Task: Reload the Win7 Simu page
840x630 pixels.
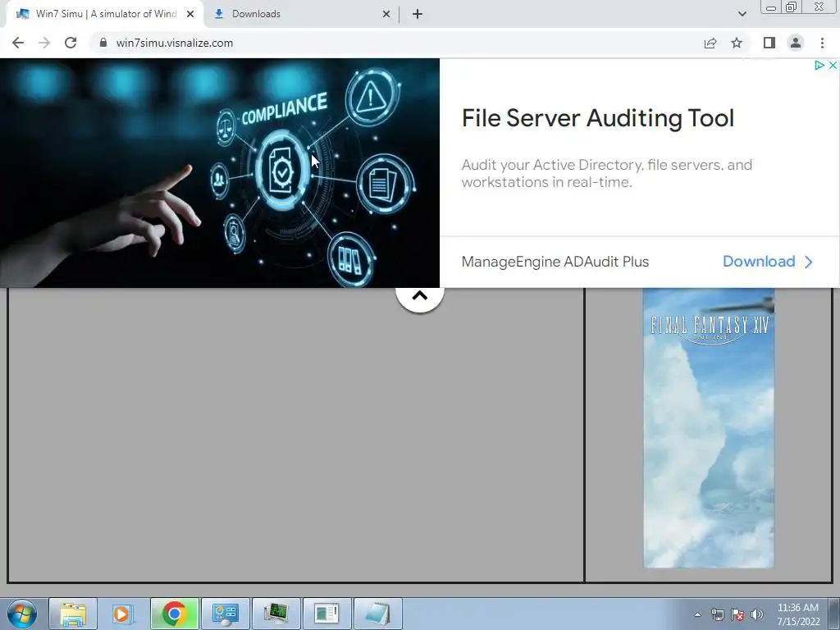Action: pos(71,43)
